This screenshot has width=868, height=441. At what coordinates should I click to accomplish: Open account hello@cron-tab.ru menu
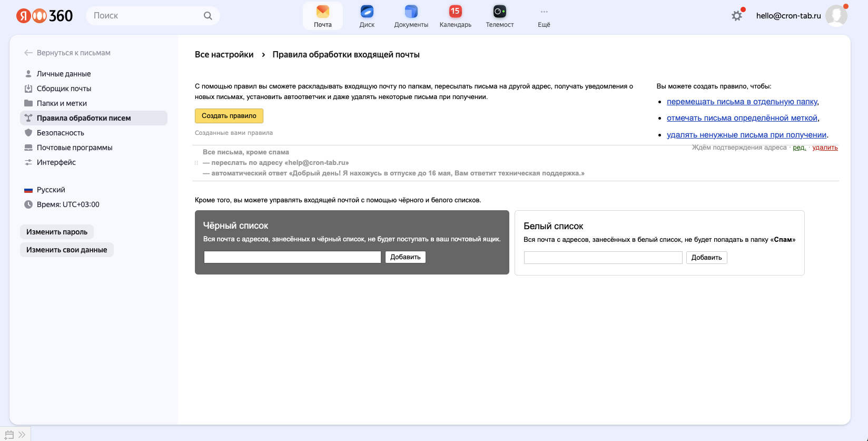pos(788,16)
